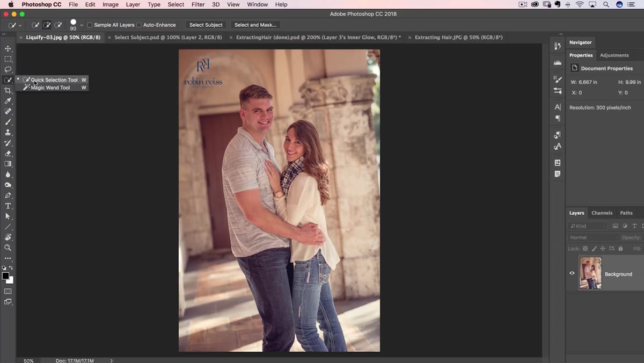The height and width of the screenshot is (363, 644).
Task: Click the background color swatch
Action: [x=11, y=281]
